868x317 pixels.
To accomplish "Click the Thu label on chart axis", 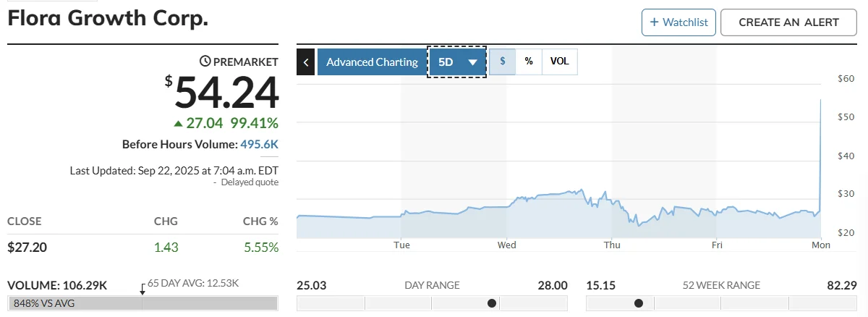I will pos(612,245).
